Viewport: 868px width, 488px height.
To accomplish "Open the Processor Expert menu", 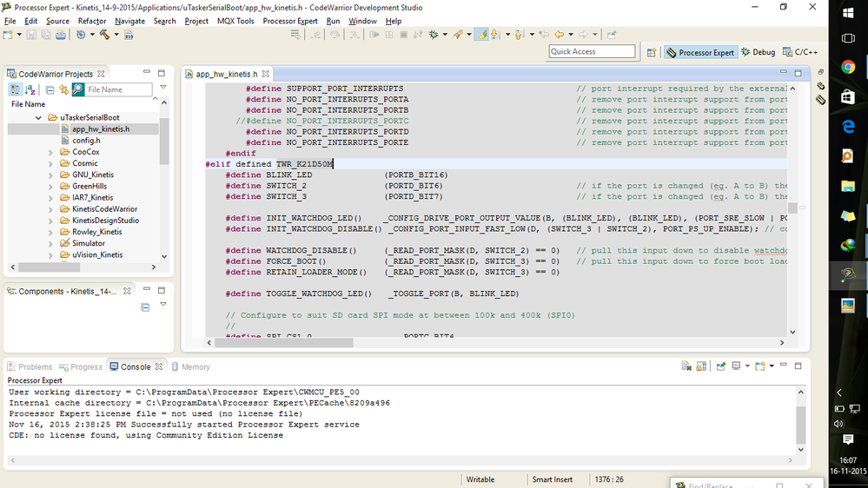I will [290, 21].
